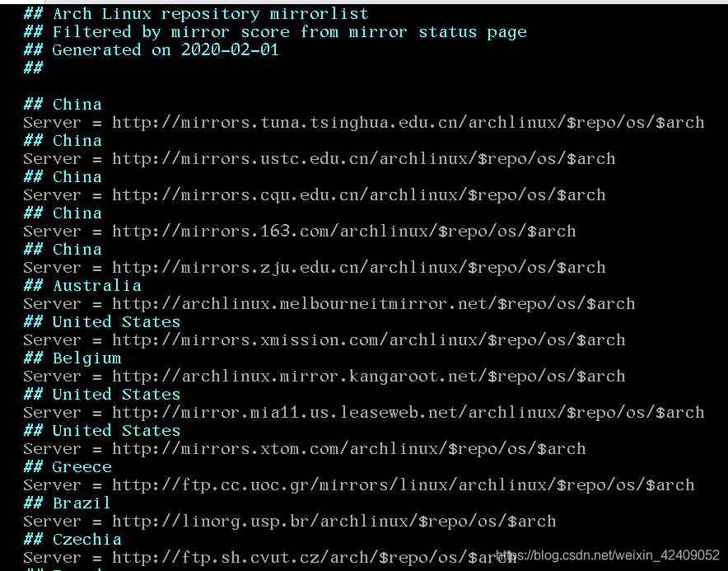Click the mirrors.cqu.edu.cn server line
Screen dimensions: 728x571
(315, 195)
